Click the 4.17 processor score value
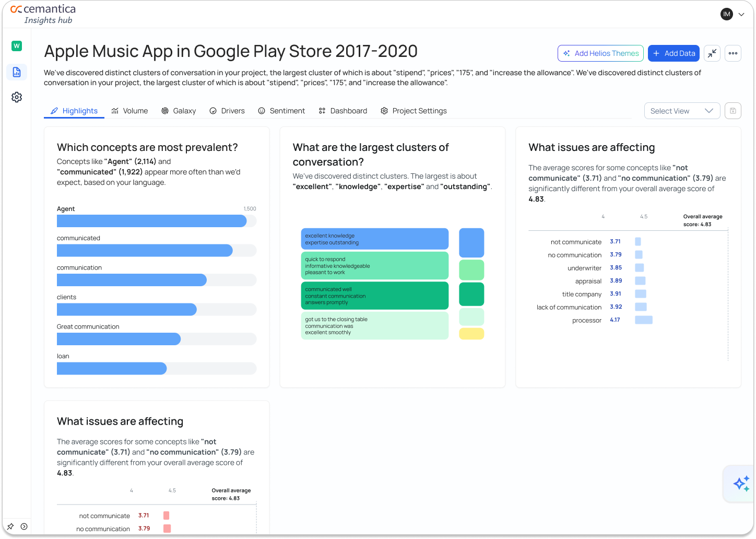 (x=615, y=320)
